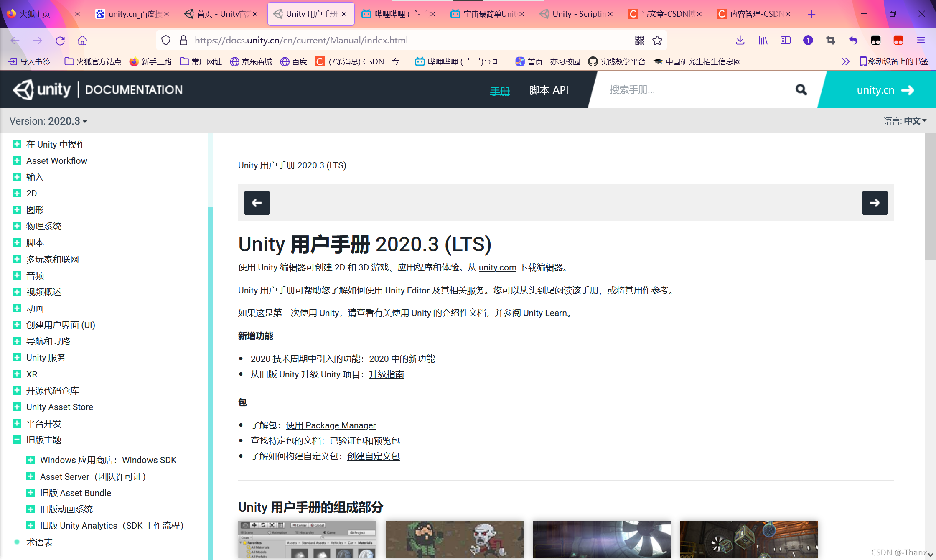Go to next manual page arrow
936x560 pixels.
click(x=875, y=203)
